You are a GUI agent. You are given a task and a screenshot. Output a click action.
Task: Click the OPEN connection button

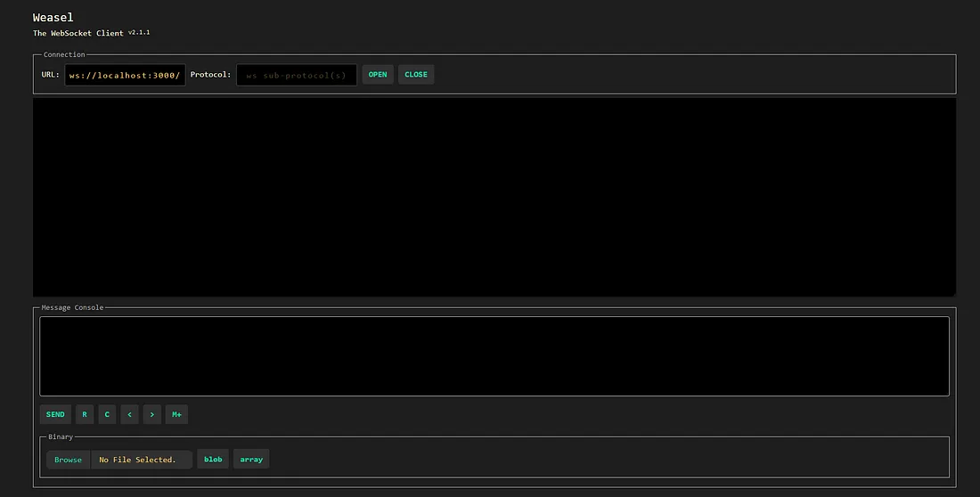click(378, 75)
